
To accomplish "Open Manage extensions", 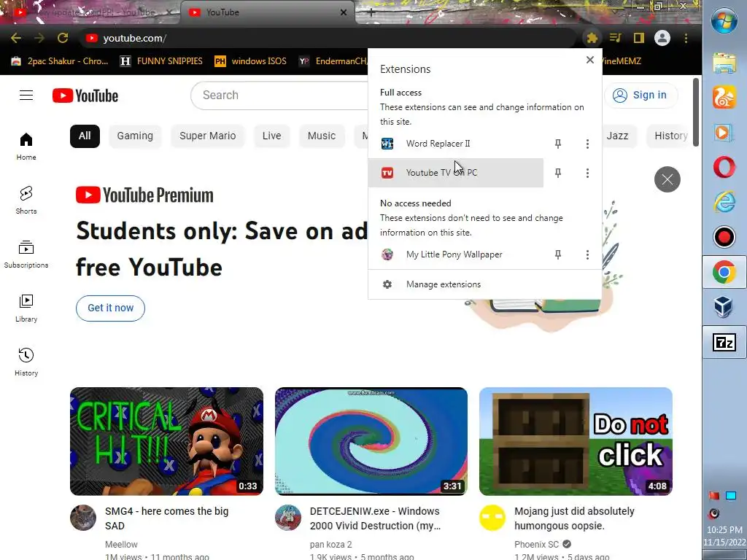I will [x=485, y=284].
